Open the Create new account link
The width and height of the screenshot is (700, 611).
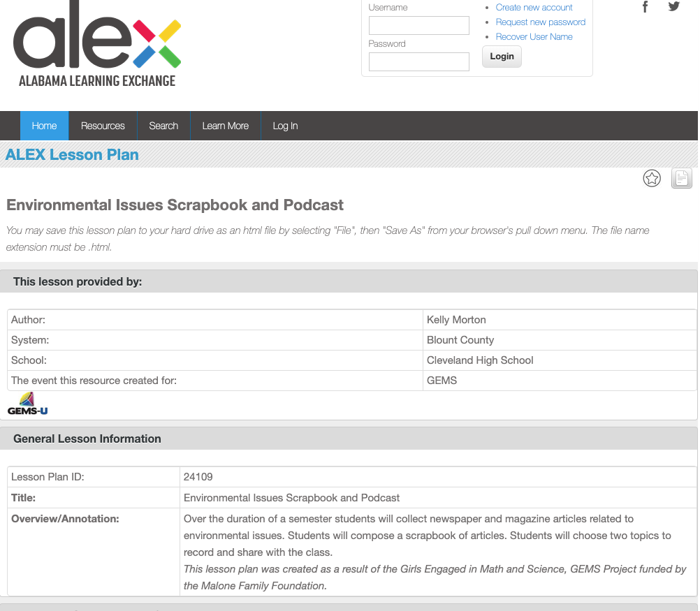click(534, 7)
